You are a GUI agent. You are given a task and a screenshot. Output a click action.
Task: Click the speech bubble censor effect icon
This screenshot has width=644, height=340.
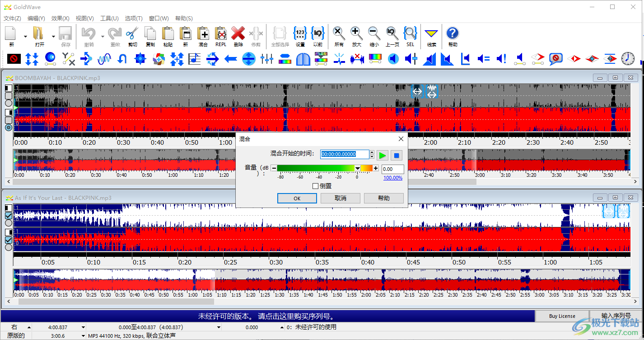pos(555,58)
